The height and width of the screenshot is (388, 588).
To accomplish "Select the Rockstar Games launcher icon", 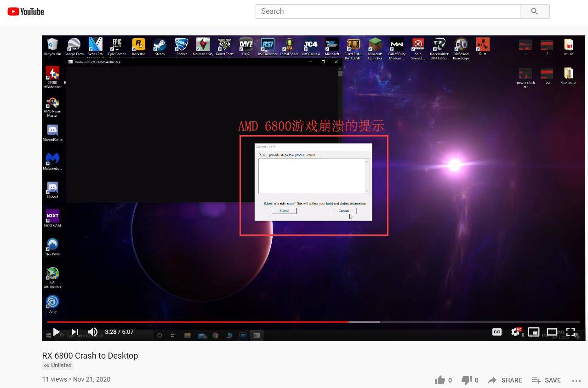I will 138,47.
